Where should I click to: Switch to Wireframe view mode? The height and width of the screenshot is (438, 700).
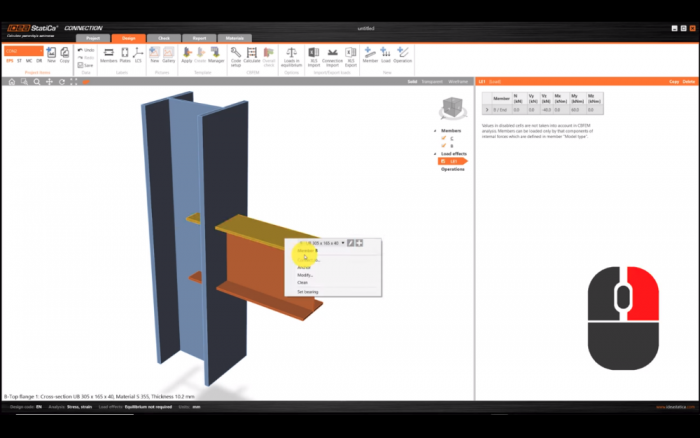458,82
